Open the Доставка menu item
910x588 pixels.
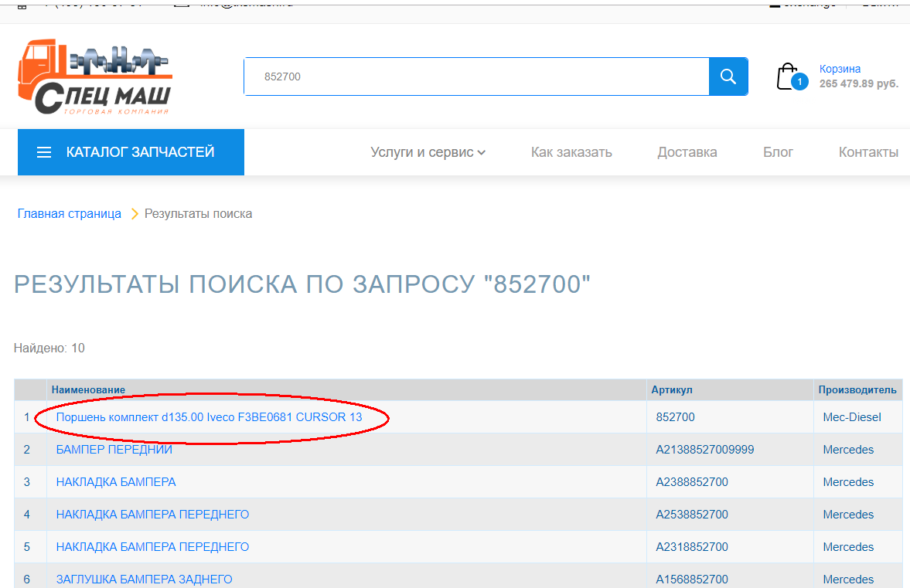coord(687,152)
